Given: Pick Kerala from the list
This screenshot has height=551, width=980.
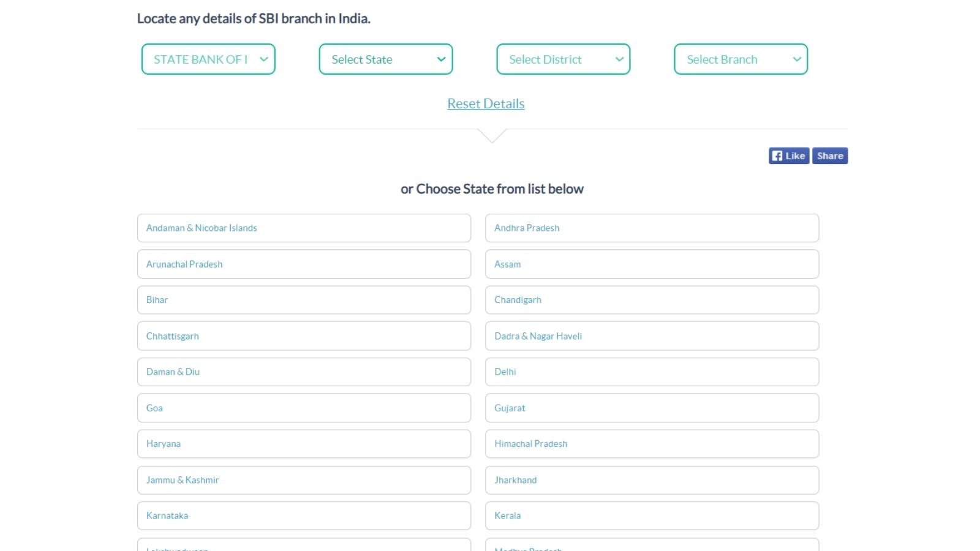Looking at the screenshot, I should [652, 515].
